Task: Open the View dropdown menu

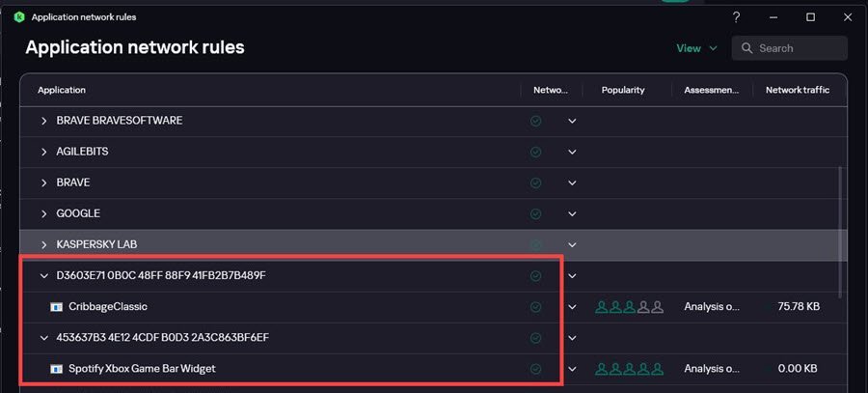Action: click(697, 48)
